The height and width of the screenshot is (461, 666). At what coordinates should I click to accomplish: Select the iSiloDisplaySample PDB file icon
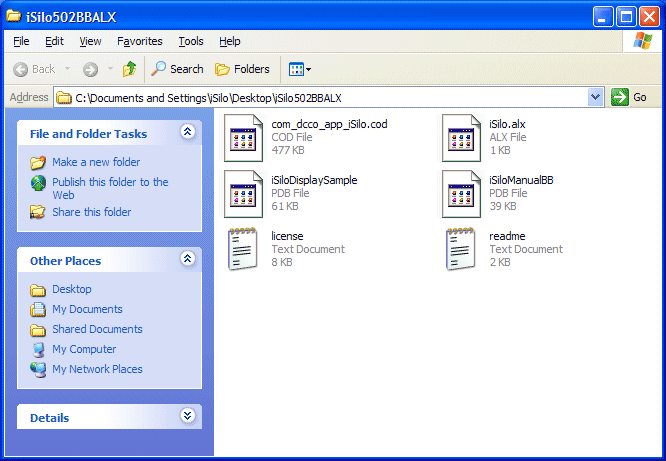(x=244, y=193)
